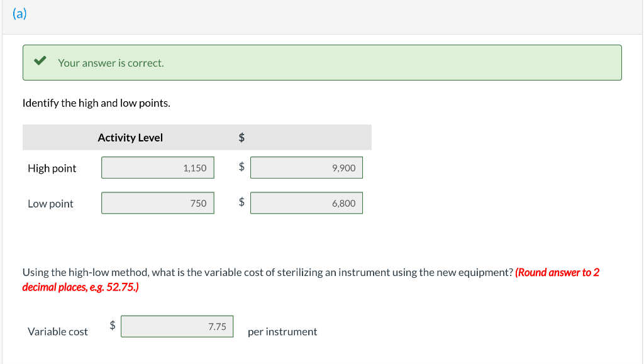Click the '(a)' section heading
Image resolution: width=644 pixels, height=364 pixels.
[x=19, y=14]
